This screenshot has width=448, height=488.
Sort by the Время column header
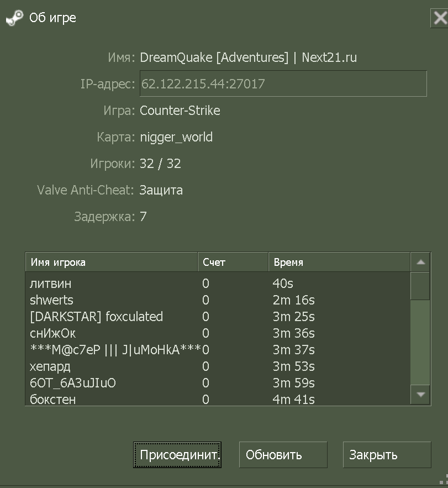coord(339,262)
